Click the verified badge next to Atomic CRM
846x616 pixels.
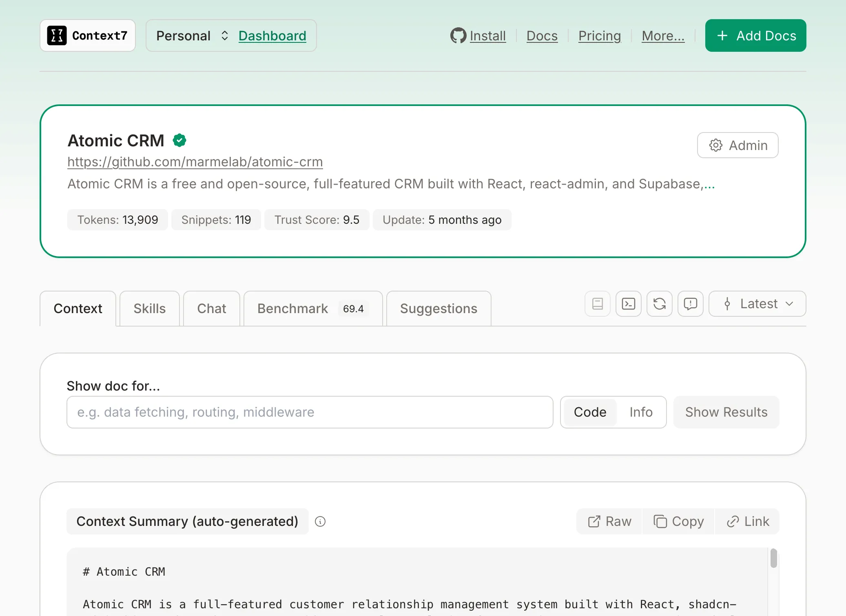pos(179,140)
